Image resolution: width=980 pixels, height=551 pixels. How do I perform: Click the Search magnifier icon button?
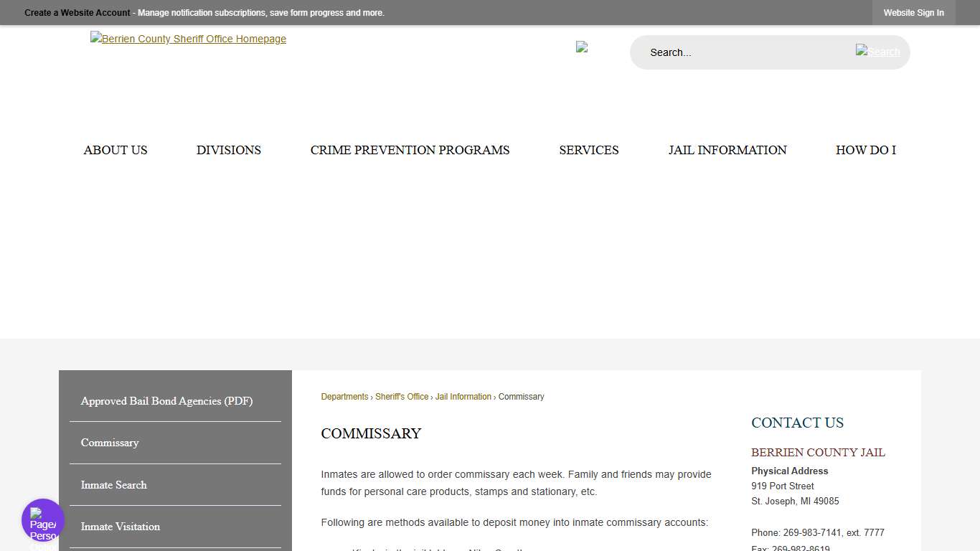click(x=877, y=51)
